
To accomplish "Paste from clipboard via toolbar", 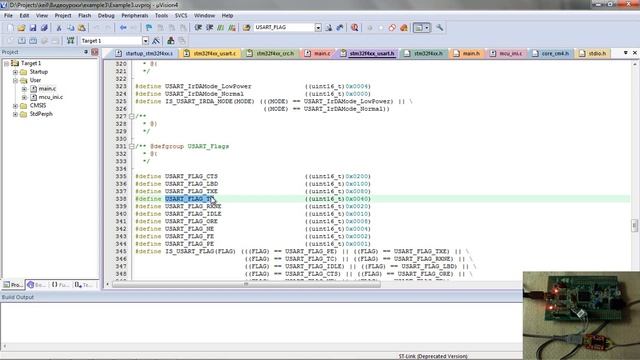I will 82,28.
